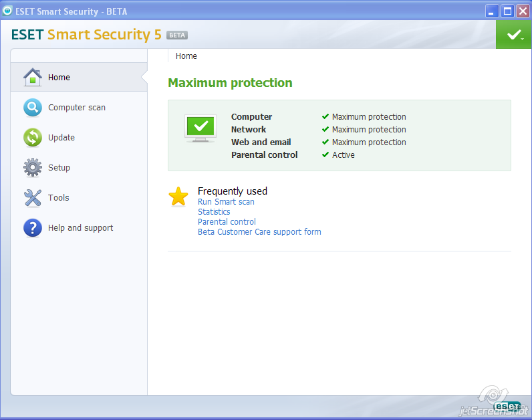
Task: Click the Computer scan magnifier icon
Action: pyautogui.click(x=33, y=107)
